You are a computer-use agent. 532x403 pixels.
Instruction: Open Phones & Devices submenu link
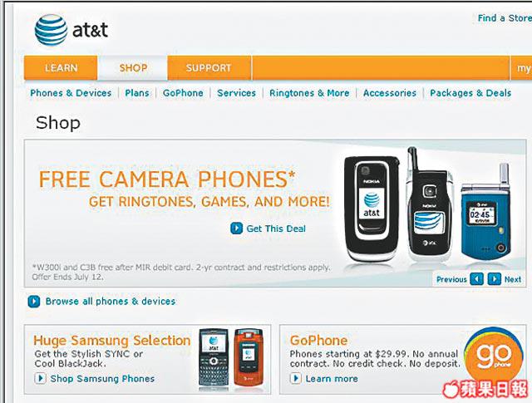tap(71, 93)
